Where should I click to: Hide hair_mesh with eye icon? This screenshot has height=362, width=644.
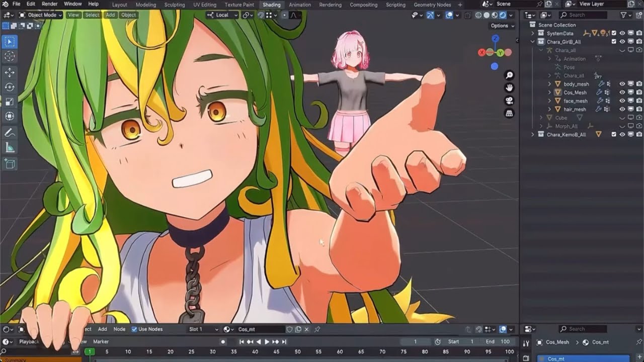[x=622, y=109]
